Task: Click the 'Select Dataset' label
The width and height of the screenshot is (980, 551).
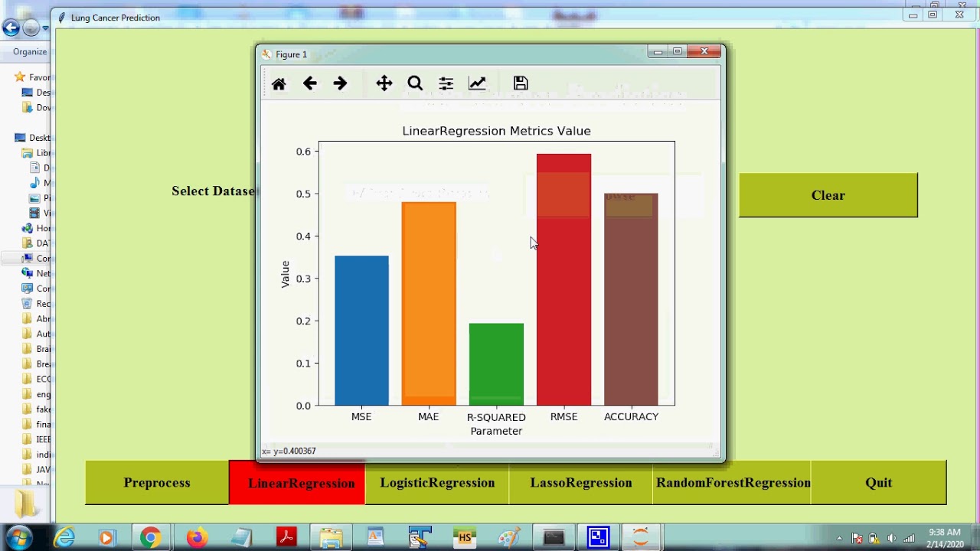Action: tap(214, 191)
